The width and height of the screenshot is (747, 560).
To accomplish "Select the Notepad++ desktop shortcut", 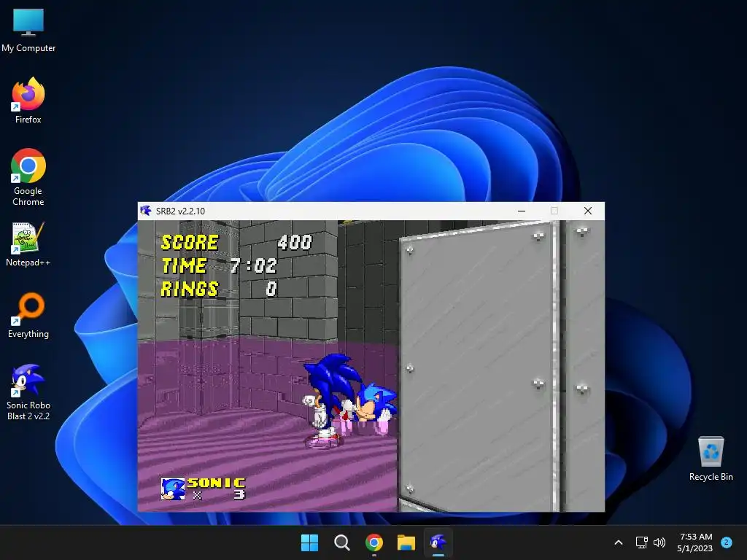I will [x=28, y=244].
